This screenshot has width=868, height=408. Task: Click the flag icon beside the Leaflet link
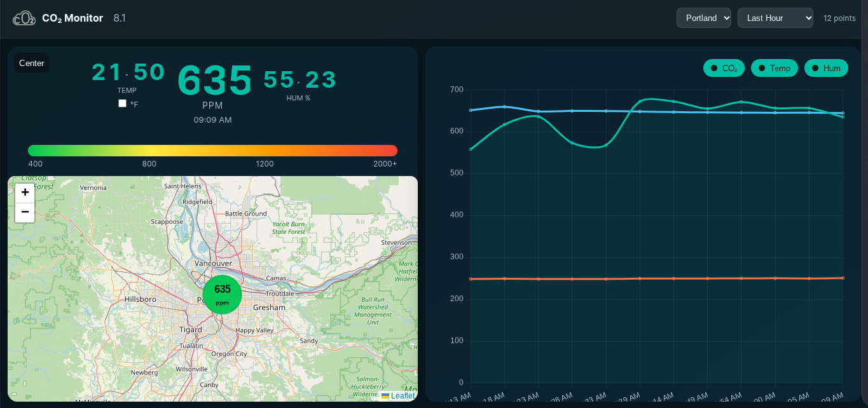385,396
